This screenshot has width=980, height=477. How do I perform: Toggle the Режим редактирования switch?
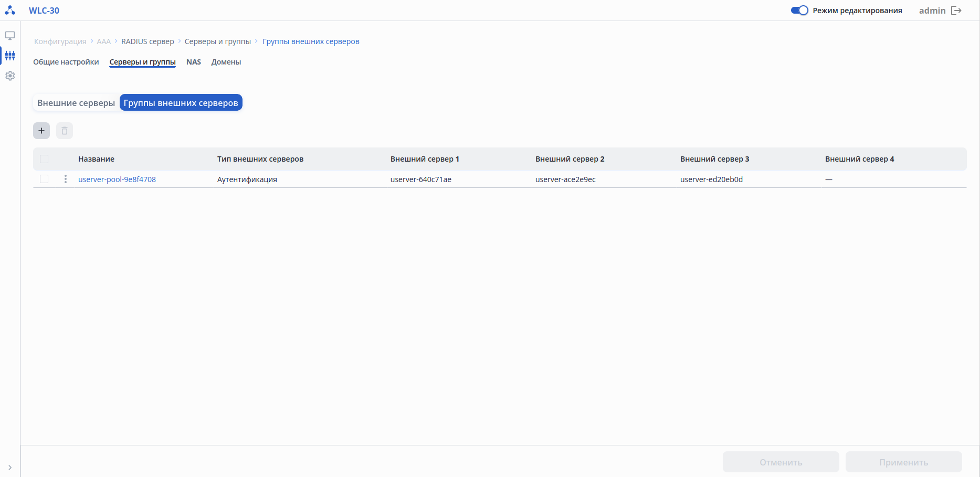point(799,10)
